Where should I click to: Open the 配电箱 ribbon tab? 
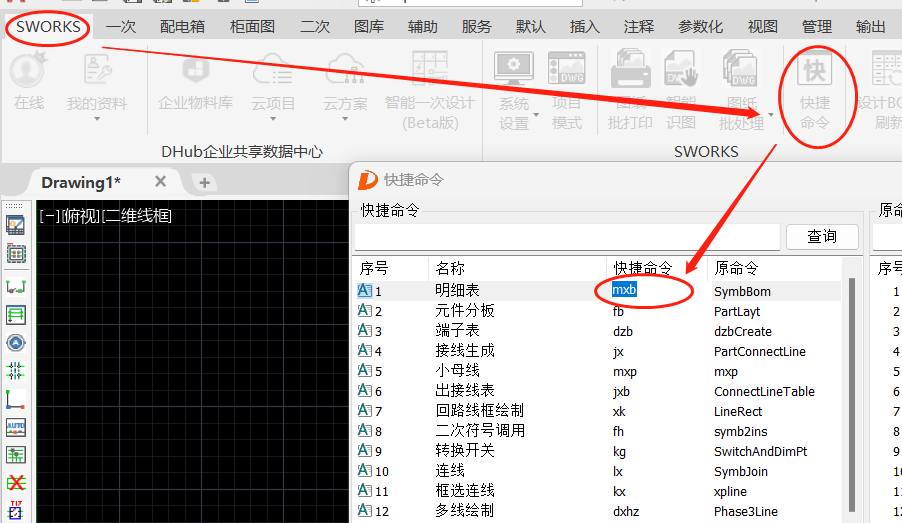[182, 26]
